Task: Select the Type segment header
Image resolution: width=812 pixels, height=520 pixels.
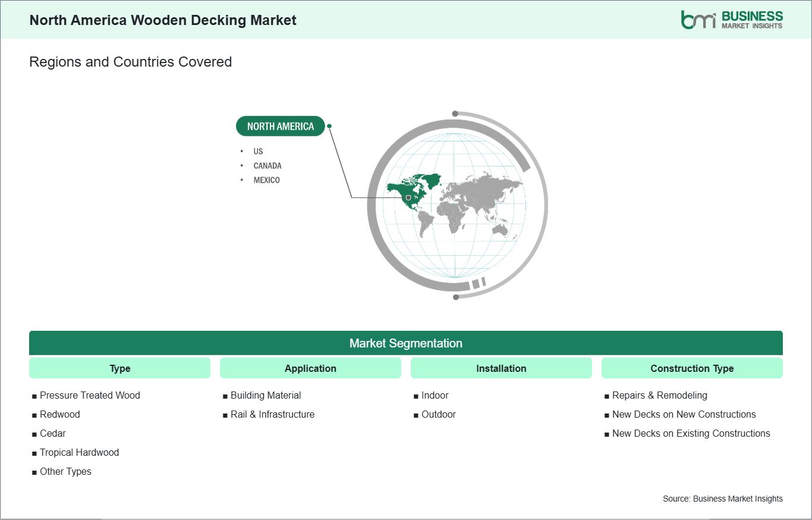Action: [x=119, y=368]
